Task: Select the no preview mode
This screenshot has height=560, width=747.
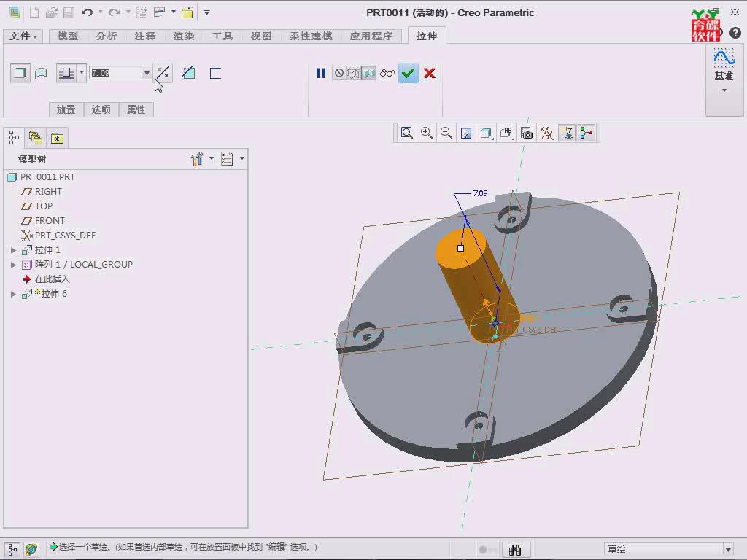Action: (339, 73)
